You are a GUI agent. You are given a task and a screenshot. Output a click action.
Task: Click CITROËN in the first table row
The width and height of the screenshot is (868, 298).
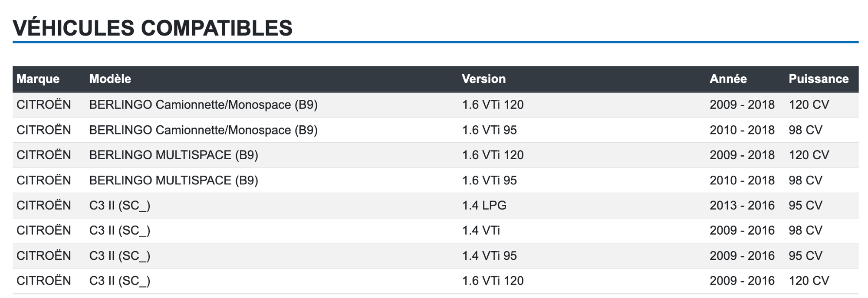[43, 105]
